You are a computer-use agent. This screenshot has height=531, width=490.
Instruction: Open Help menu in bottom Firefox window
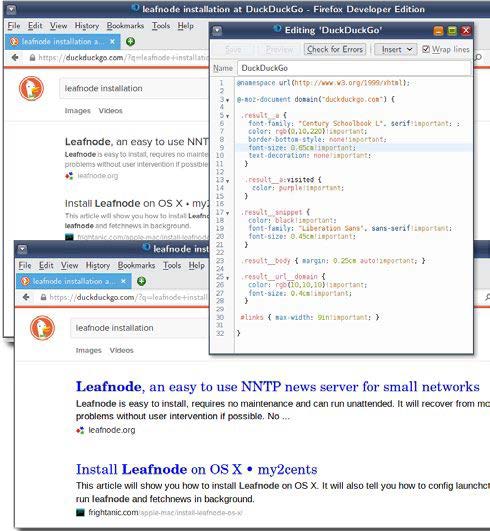click(197, 266)
